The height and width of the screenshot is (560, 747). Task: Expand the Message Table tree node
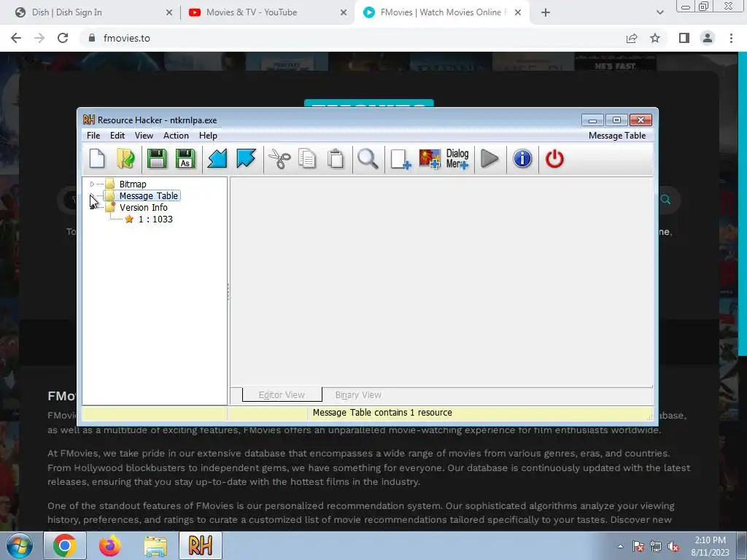tap(92, 195)
